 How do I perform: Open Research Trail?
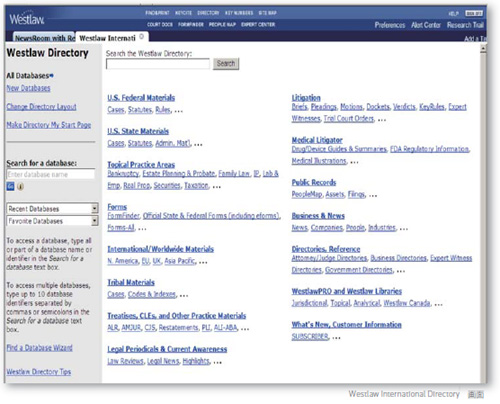465,25
